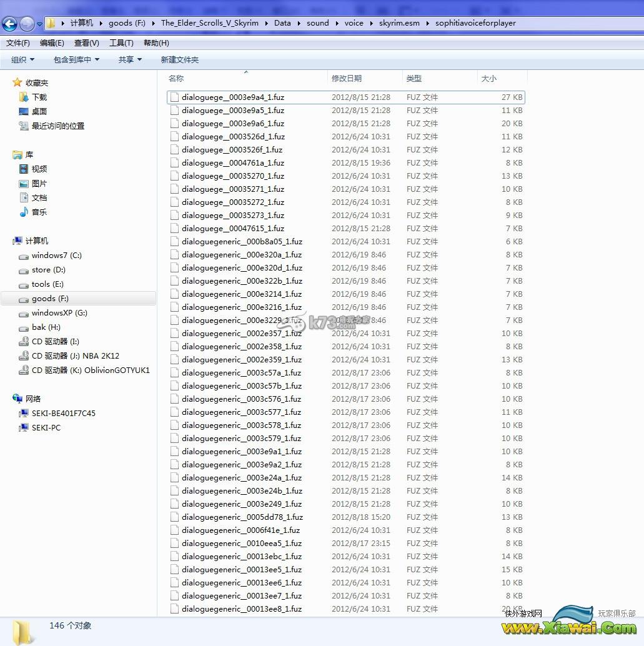The width and height of the screenshot is (644, 646).
Task: Click the Computer icon (计算机) in sidebar
Action: 17,241
